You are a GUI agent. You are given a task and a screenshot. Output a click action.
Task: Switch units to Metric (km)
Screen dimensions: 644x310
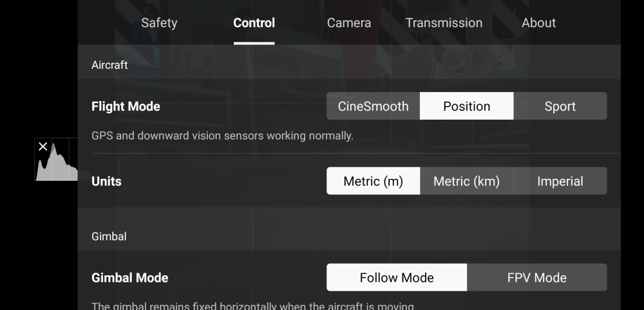(466, 181)
